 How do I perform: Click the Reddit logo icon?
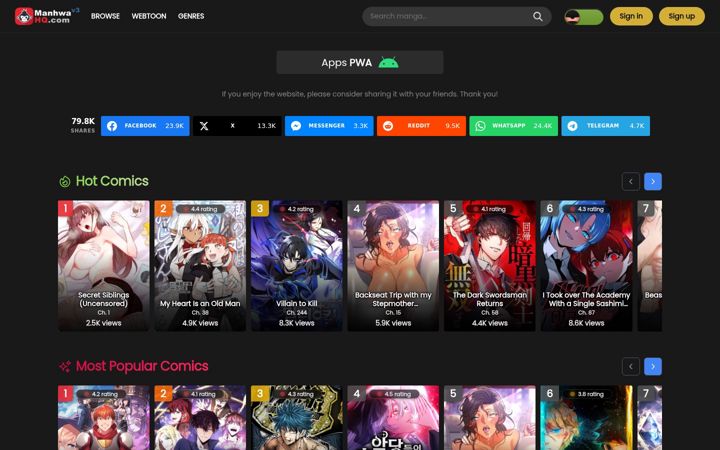point(388,126)
